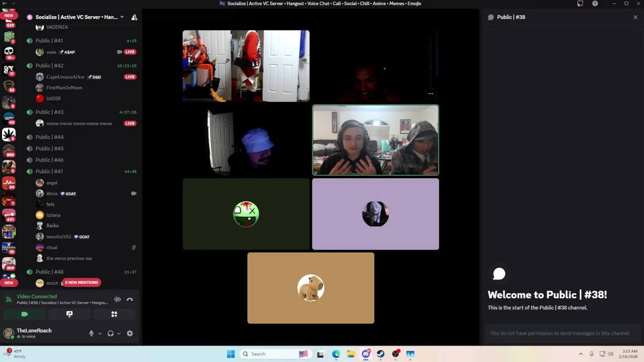Open server icon with 309 badge
This screenshot has width=644, height=362.
pyautogui.click(x=9, y=263)
